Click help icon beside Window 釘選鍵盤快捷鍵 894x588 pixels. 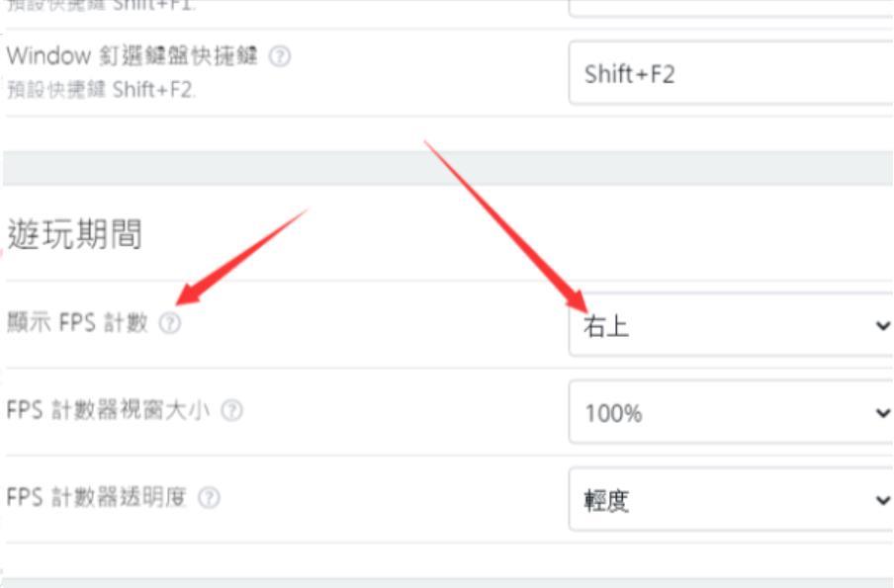point(279,56)
